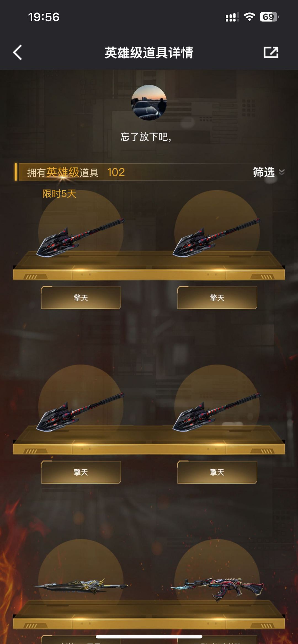Screen dimensions: 298x644
Task: Tap the 英雄级道具详情 page title
Action: coord(149,52)
